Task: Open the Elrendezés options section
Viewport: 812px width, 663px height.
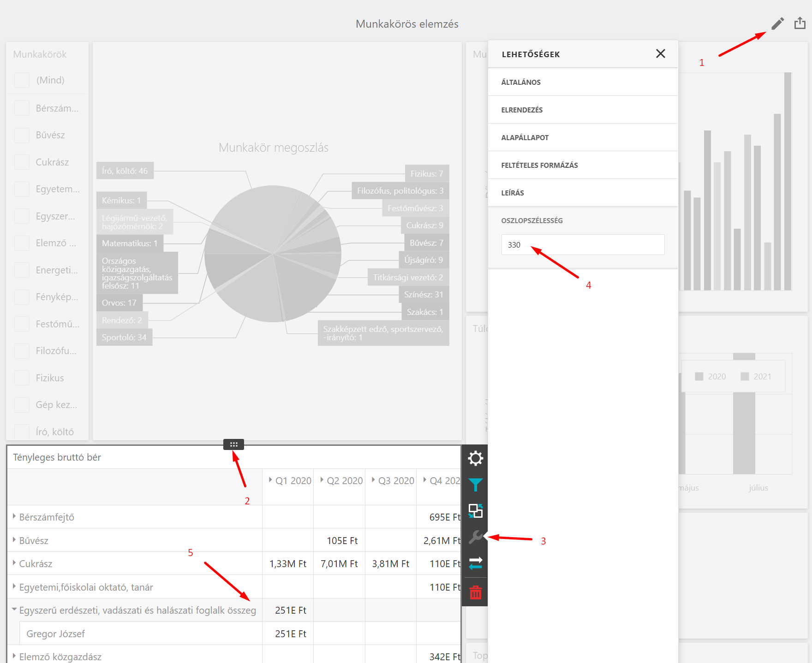Action: click(x=583, y=110)
